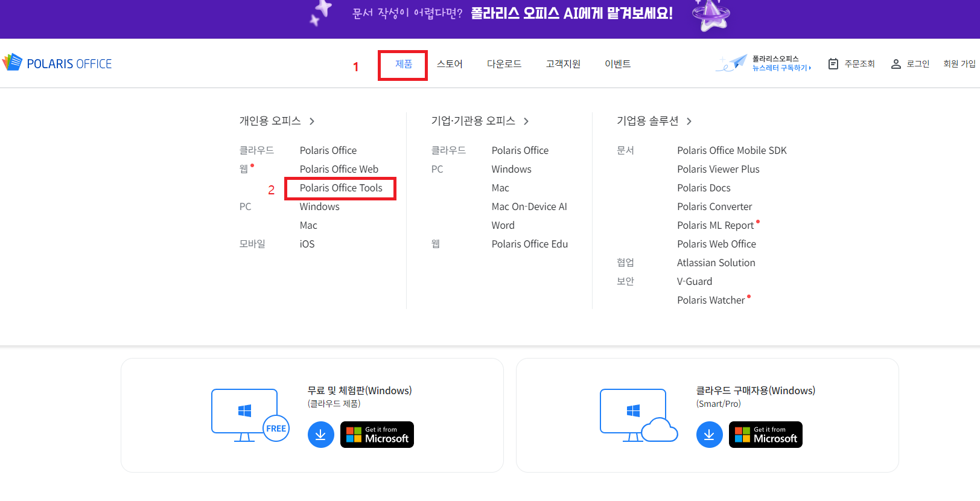The width and height of the screenshot is (980, 501).
Task: Click the 기업용 솔루션 heading
Action: click(647, 121)
